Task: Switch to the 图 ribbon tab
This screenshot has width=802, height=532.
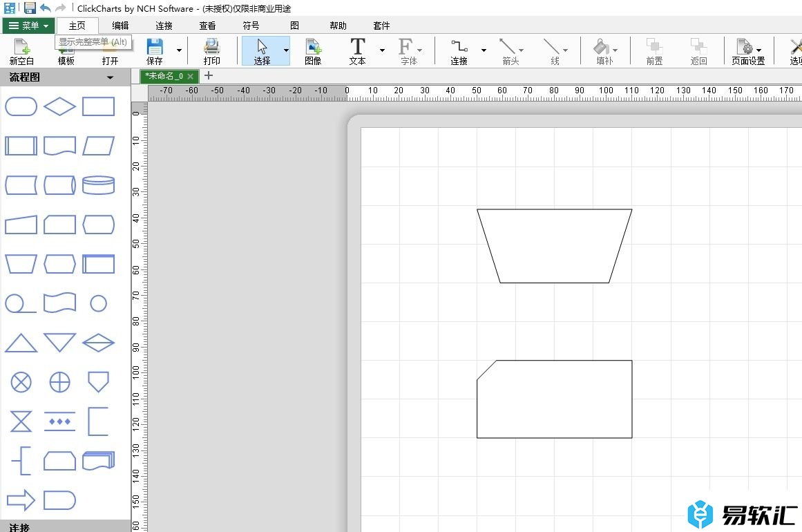Action: 294,26
